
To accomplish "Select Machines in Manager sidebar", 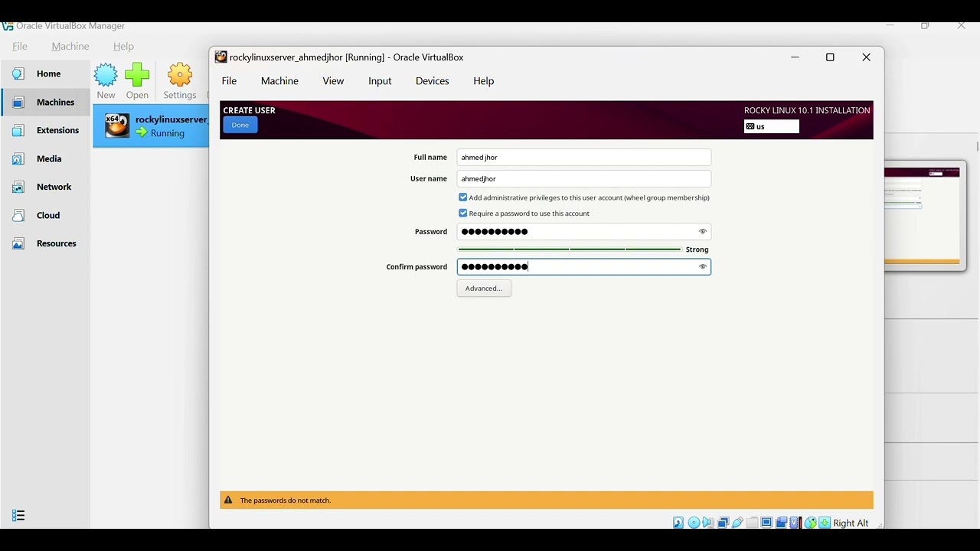I will pyautogui.click(x=44, y=102).
